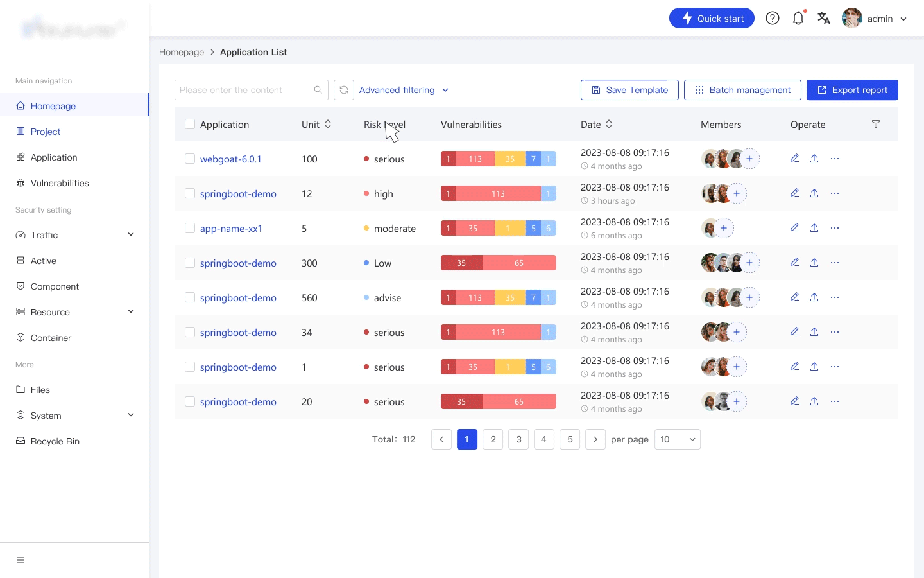Go to next page with right arrow
The height and width of the screenshot is (578, 924).
[595, 439]
